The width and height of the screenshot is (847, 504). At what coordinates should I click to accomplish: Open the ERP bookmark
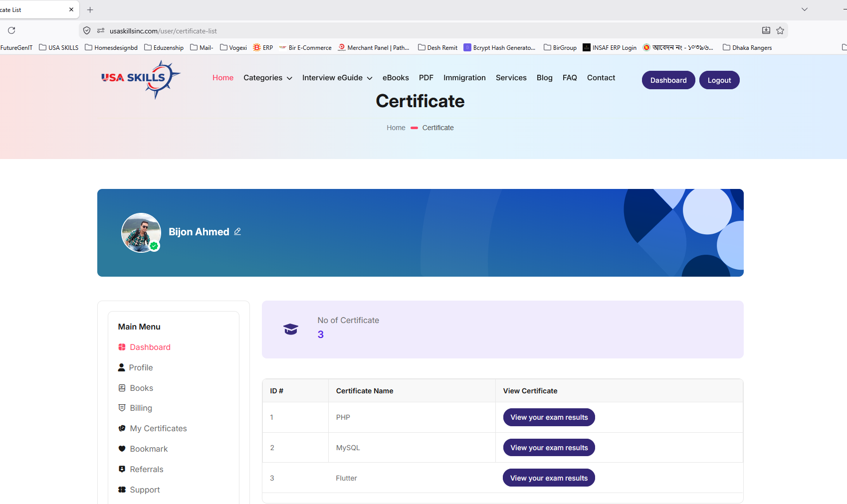pos(263,47)
